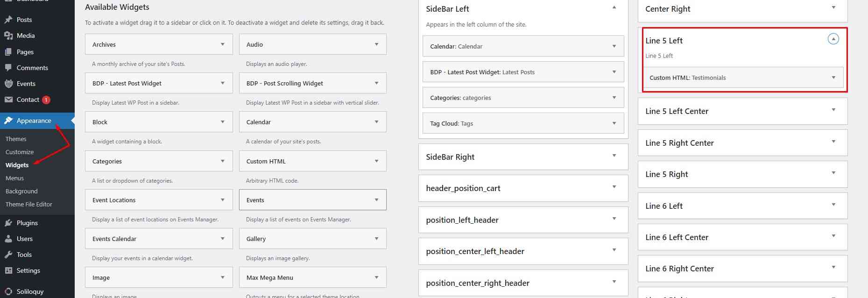868x298 pixels.
Task: Go to Menus under Appearance
Action: click(14, 178)
